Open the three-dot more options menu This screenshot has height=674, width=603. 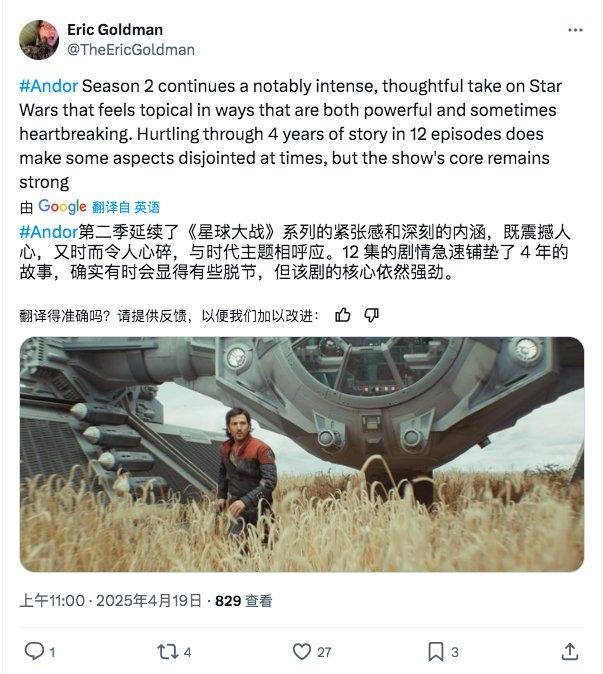click(575, 30)
